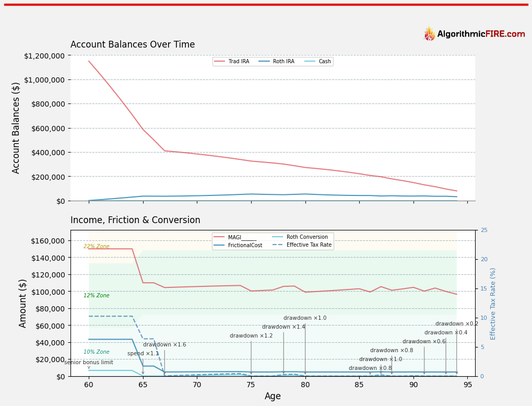Open the AlgorithmicFIRE.com website link

481,34
